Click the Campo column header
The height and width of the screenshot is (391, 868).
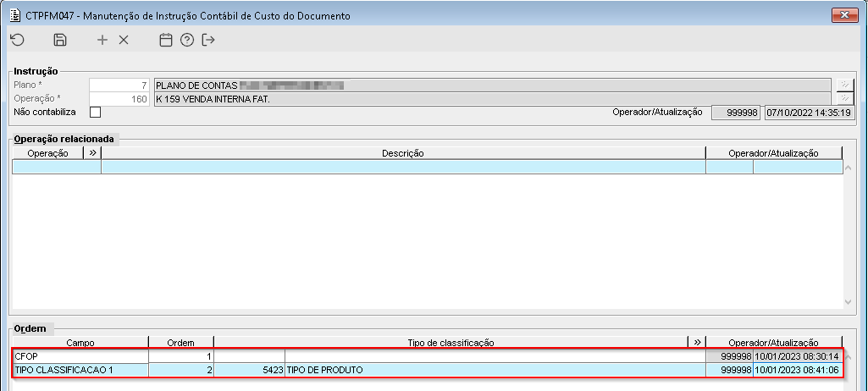80,342
